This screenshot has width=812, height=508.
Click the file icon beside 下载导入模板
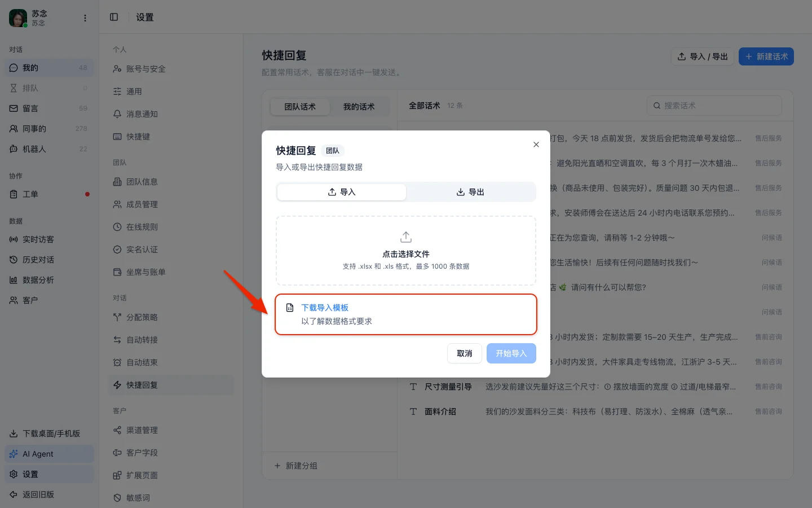coord(290,308)
